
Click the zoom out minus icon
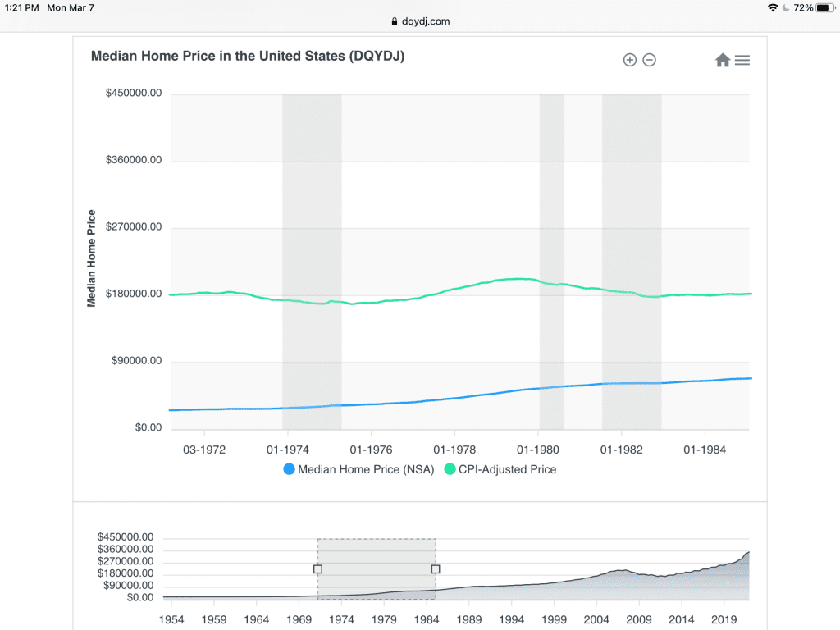[649, 60]
